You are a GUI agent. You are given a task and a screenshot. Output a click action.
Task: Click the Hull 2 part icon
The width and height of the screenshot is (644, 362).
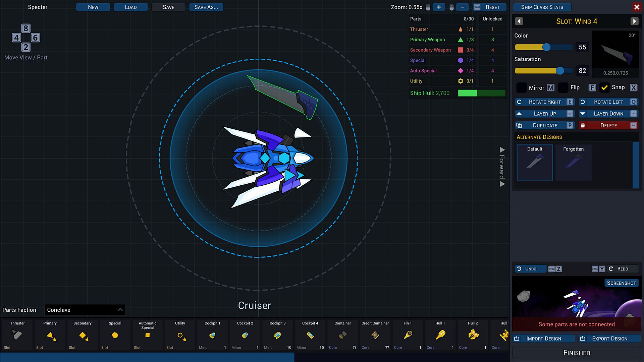tap(473, 335)
